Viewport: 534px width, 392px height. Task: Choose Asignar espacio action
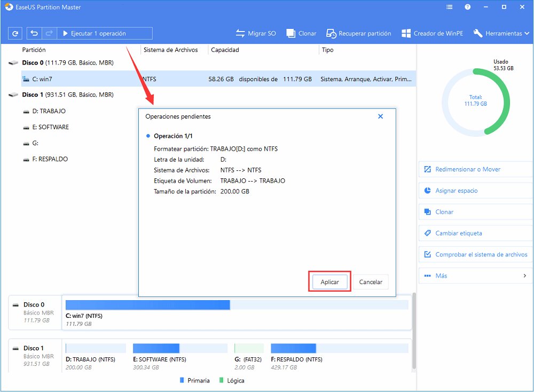(475, 191)
